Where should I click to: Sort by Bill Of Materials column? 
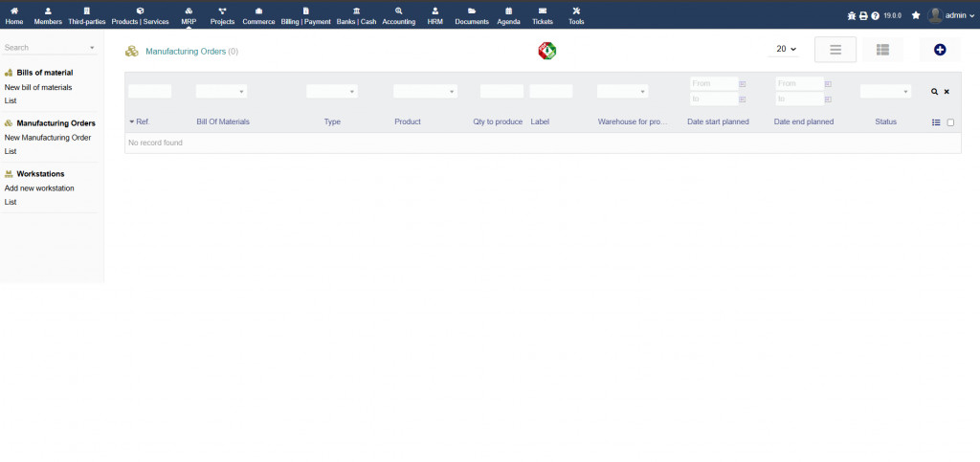point(223,121)
